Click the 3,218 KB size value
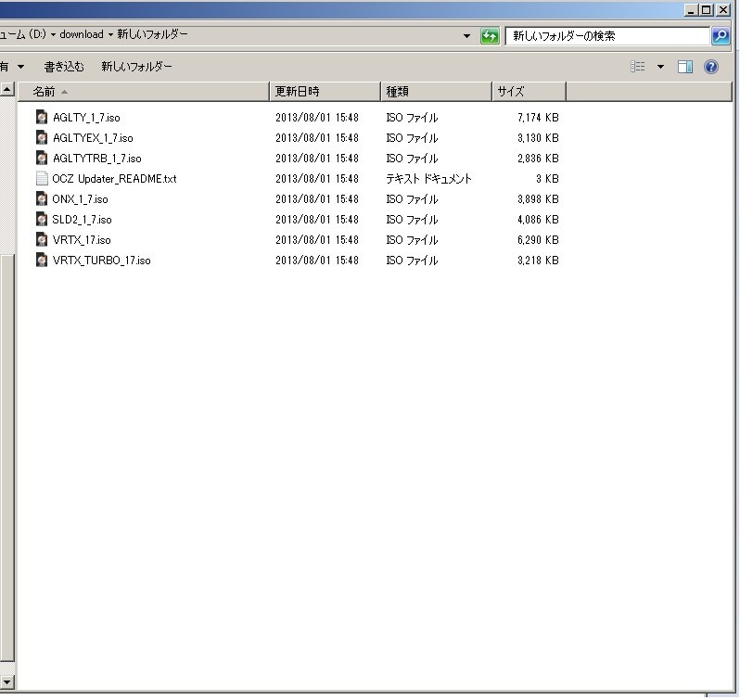Screen dimensions: 740x700 [x=538, y=261]
